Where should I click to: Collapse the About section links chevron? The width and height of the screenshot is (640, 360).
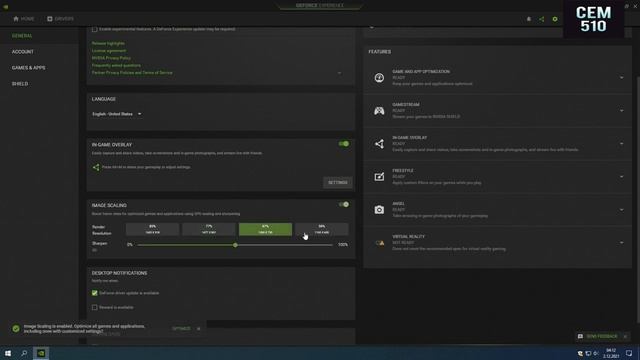coord(339,73)
